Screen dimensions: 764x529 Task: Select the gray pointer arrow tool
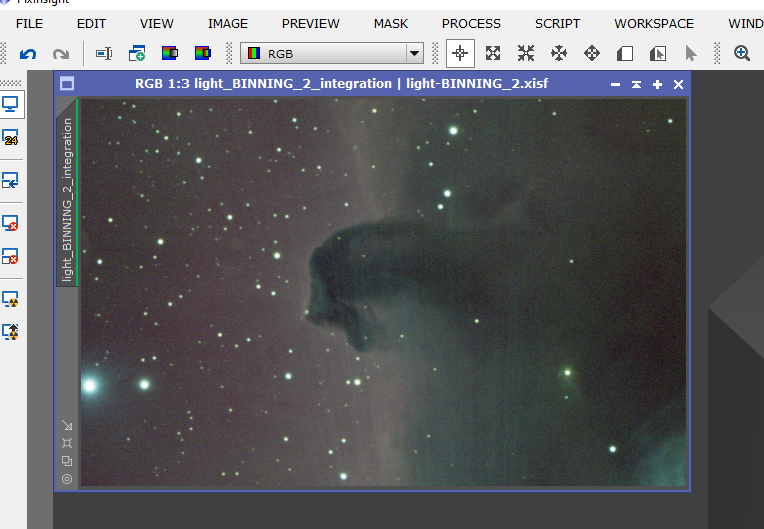click(x=691, y=54)
